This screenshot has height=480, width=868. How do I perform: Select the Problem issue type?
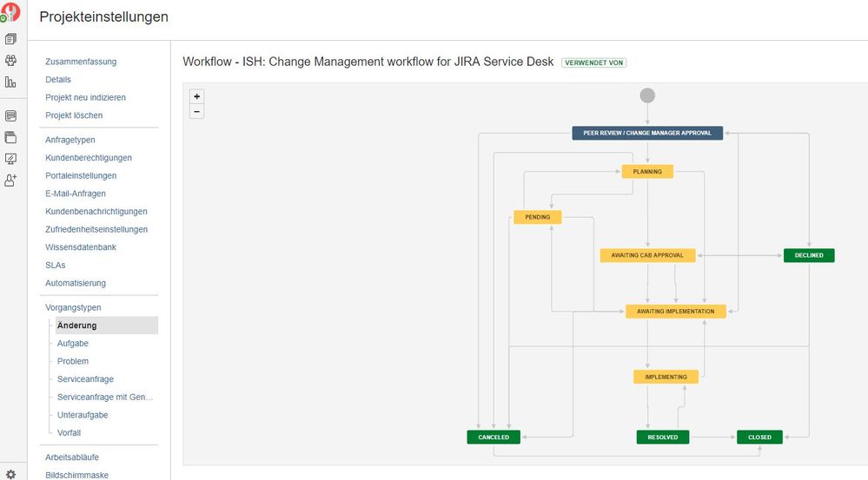click(72, 361)
